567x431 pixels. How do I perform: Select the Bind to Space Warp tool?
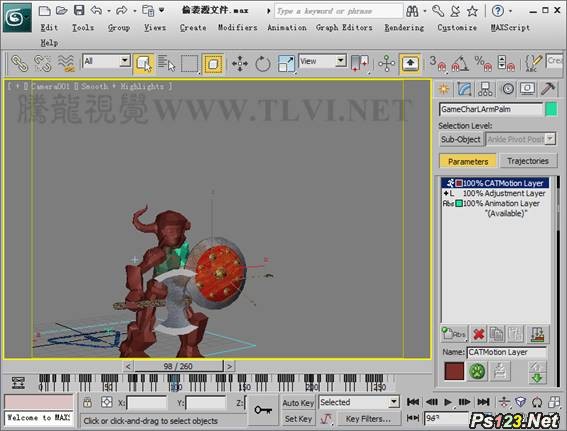[67, 63]
